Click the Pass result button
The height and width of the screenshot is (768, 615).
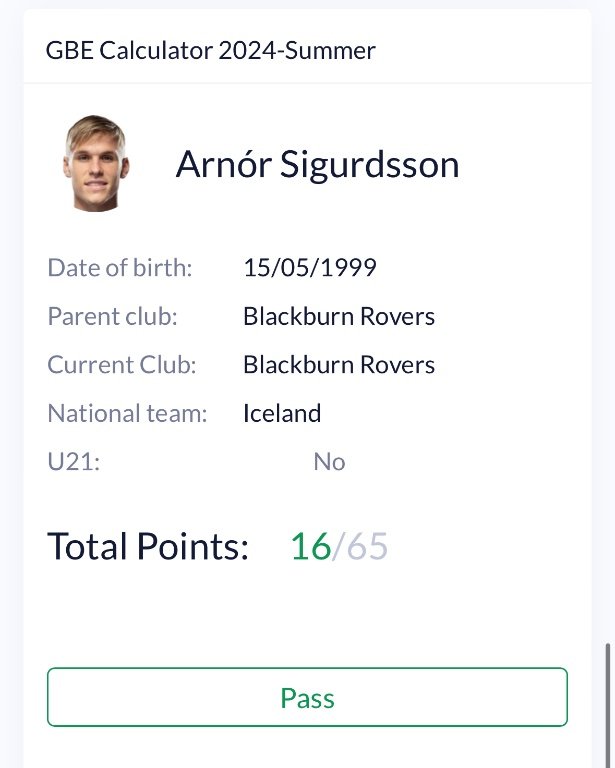307,697
